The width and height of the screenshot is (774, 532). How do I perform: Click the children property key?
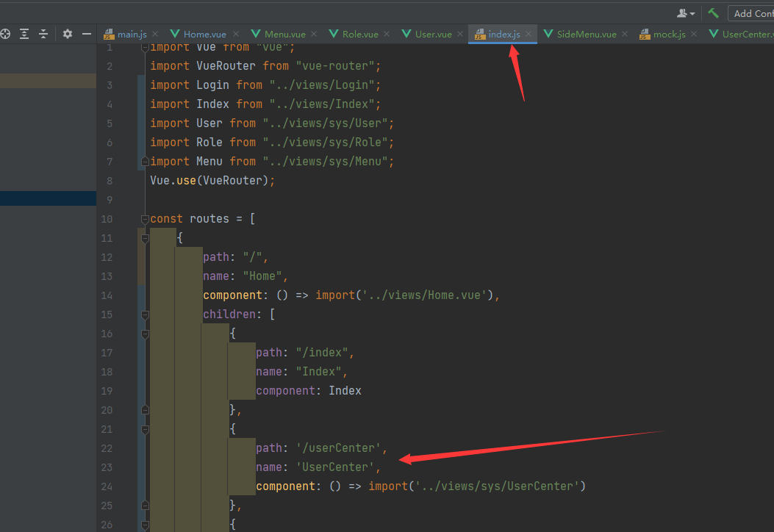click(229, 314)
